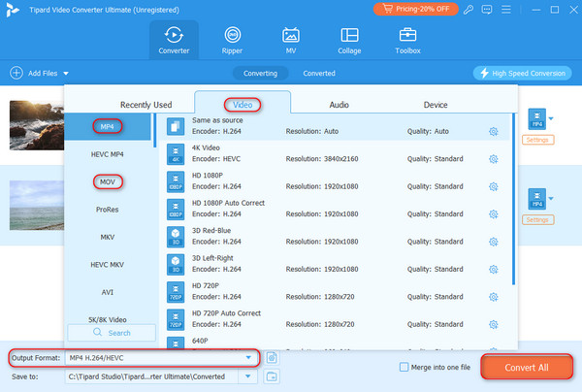Show the Converting list tab
This screenshot has height=392, width=582.
(260, 73)
